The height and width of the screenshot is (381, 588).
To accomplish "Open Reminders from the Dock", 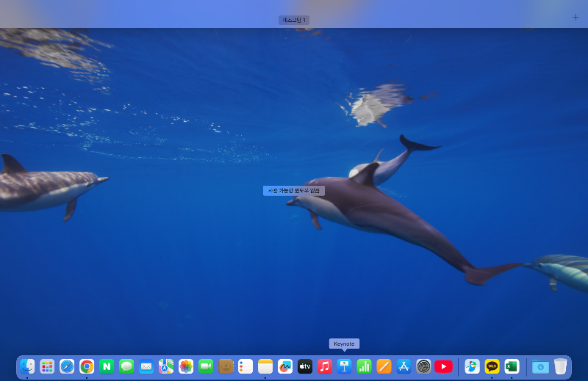I will (x=245, y=366).
